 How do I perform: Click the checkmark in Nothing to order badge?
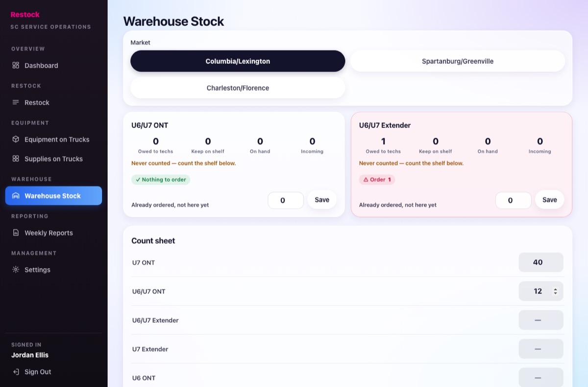(138, 180)
